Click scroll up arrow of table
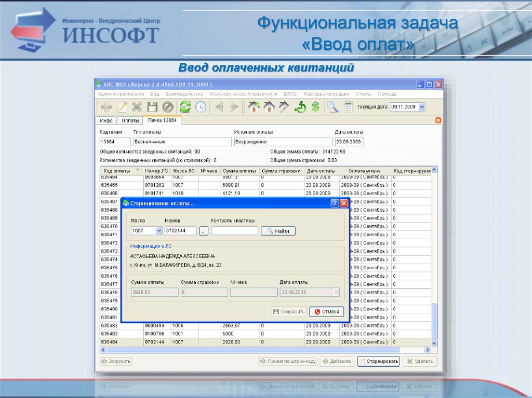532x398 pixels. click(434, 170)
